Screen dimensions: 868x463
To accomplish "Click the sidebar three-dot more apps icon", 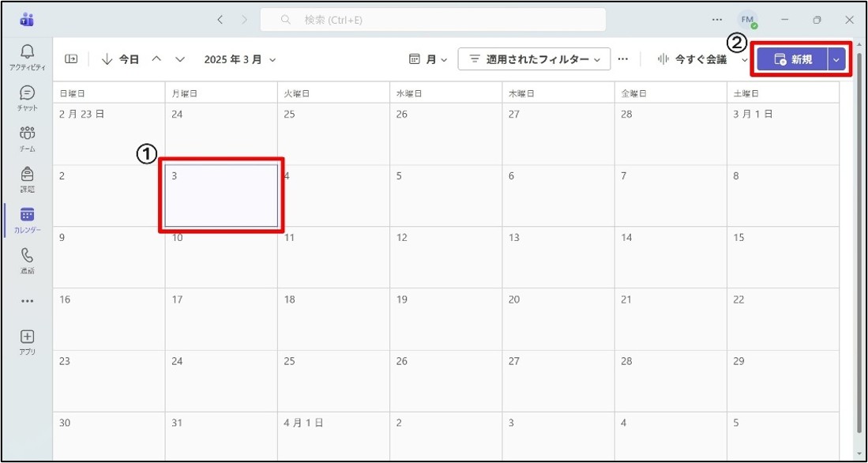I will pyautogui.click(x=27, y=300).
